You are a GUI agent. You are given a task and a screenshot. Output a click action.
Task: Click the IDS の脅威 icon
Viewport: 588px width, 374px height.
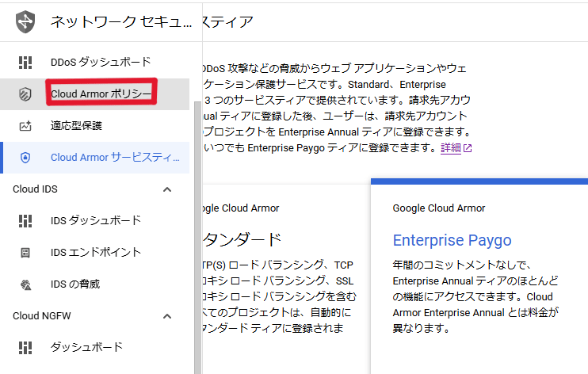25,284
